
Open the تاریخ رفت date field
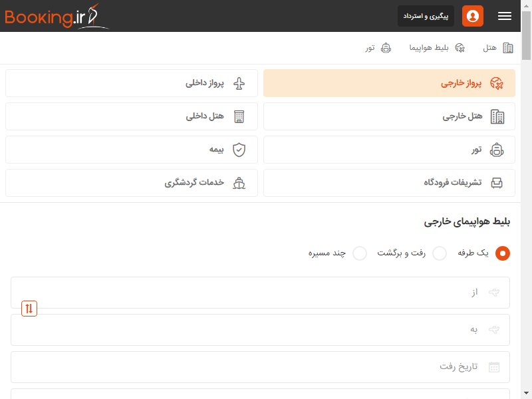(260, 367)
